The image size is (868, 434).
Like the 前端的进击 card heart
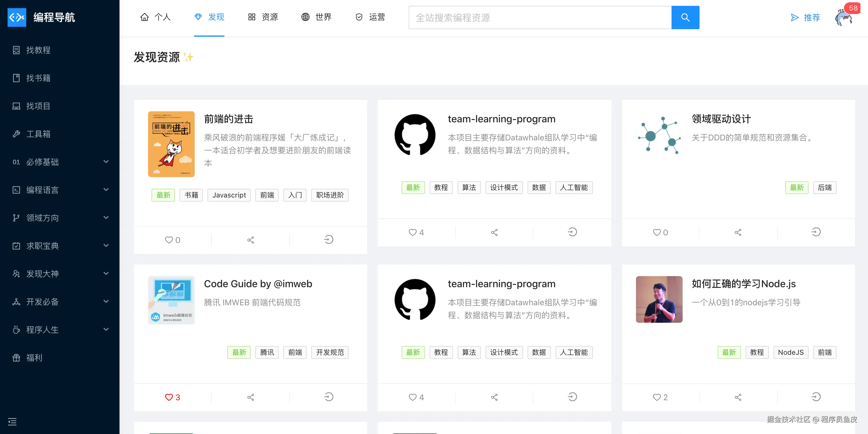[169, 240]
